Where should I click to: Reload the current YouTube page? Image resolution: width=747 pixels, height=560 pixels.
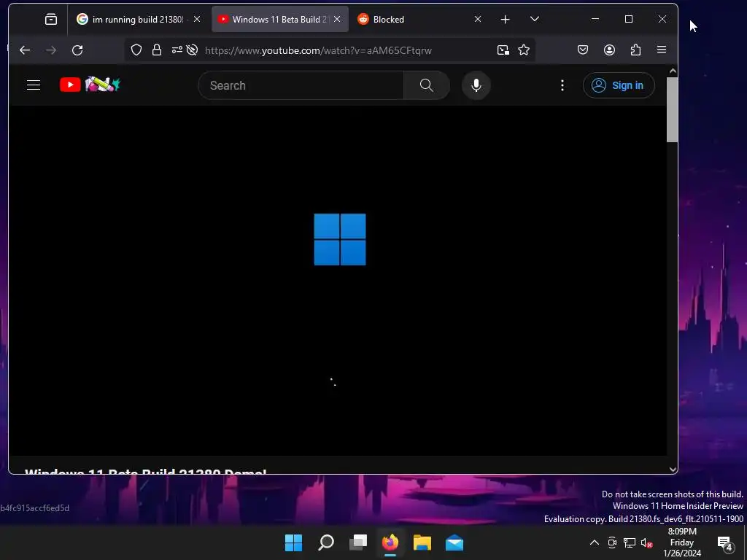click(77, 50)
